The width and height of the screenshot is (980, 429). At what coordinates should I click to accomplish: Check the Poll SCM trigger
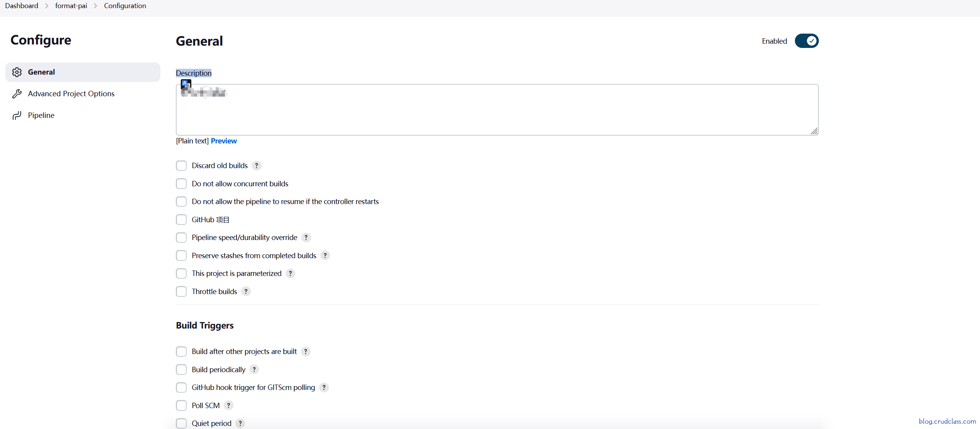click(181, 406)
